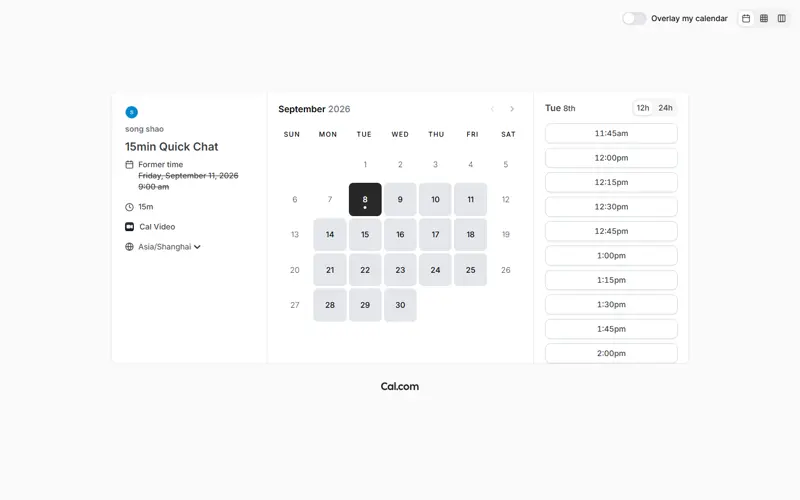Select 24h time format
Image resolution: width=800 pixels, height=500 pixels.
665,108
